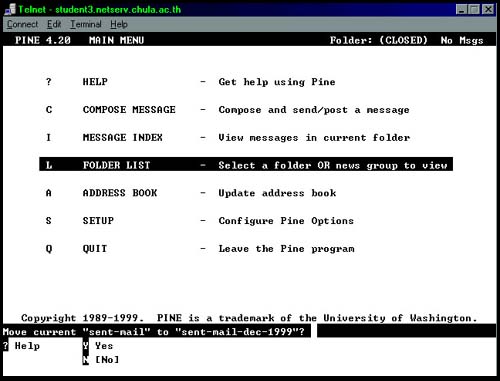Screen dimensions: 500x381
Task: Minimize the Telnet window
Action: [x=461, y=9]
